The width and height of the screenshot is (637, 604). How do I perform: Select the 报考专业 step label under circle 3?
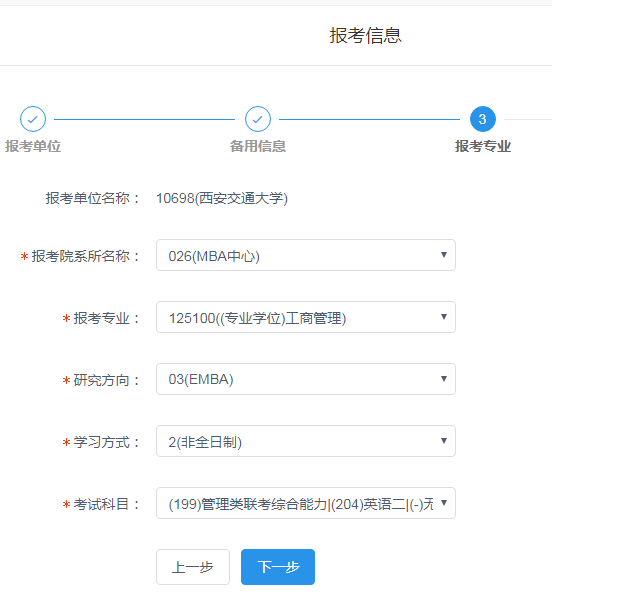pos(483,146)
